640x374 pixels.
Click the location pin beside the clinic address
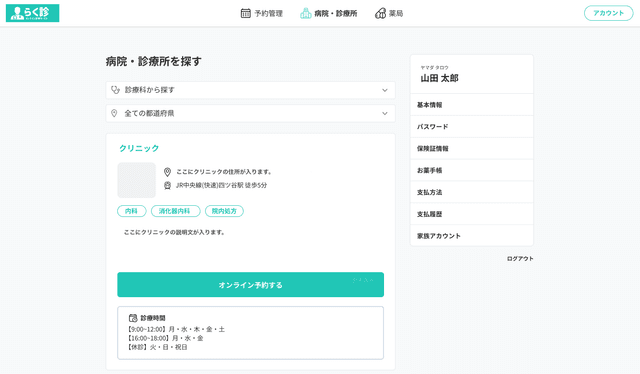(167, 172)
